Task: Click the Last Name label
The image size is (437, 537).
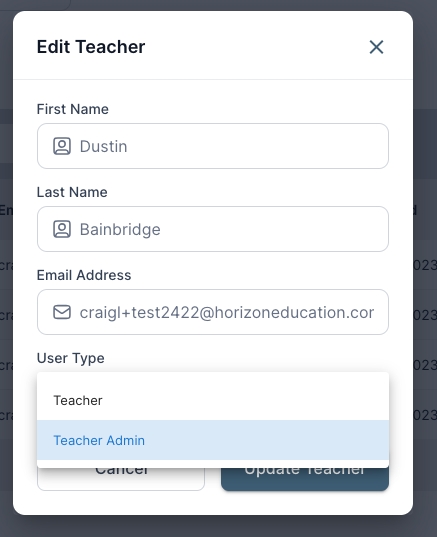Action: pyautogui.click(x=72, y=192)
